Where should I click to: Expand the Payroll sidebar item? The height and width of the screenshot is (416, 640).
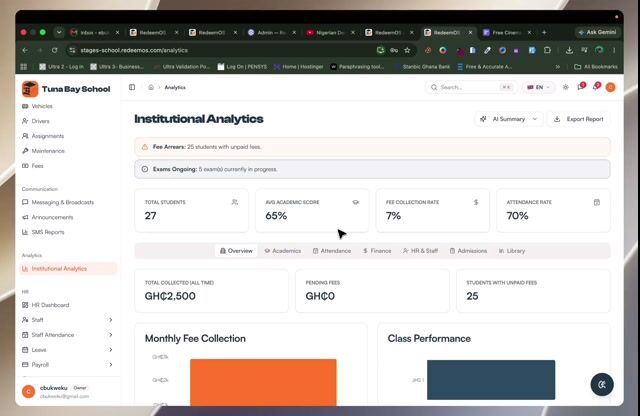[67, 365]
